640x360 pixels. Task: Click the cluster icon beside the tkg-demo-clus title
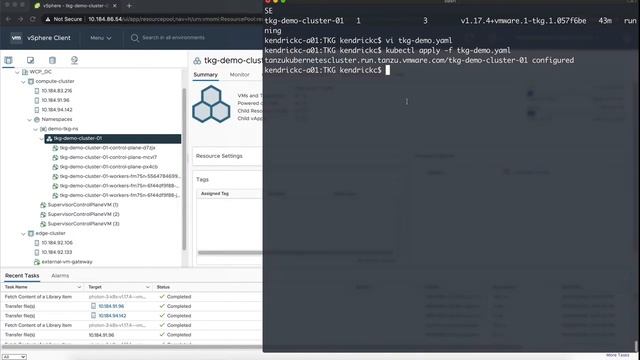197,61
